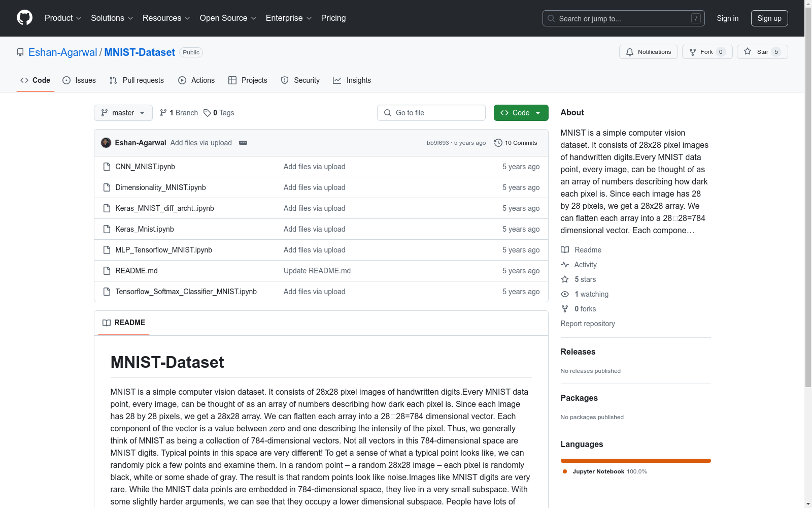Click the commits history clock icon
This screenshot has height=508, width=812.
point(498,143)
